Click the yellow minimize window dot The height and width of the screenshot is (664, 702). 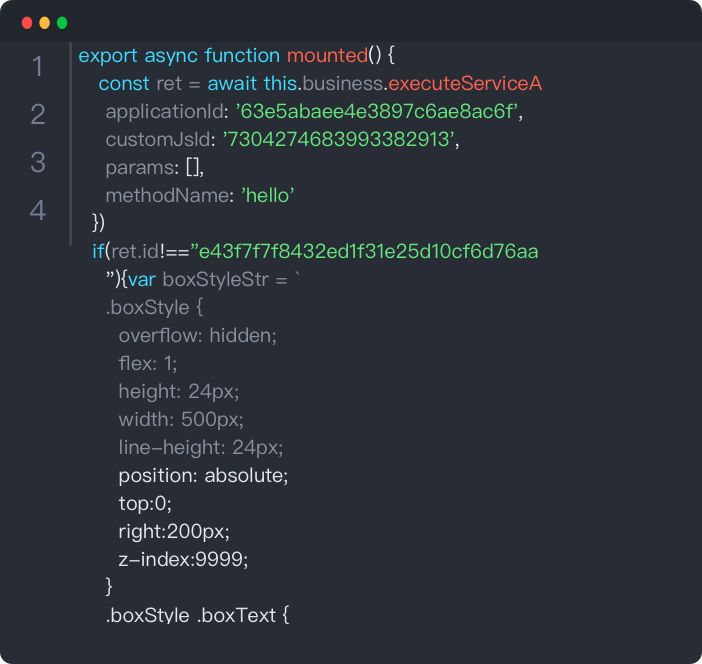coord(44,22)
